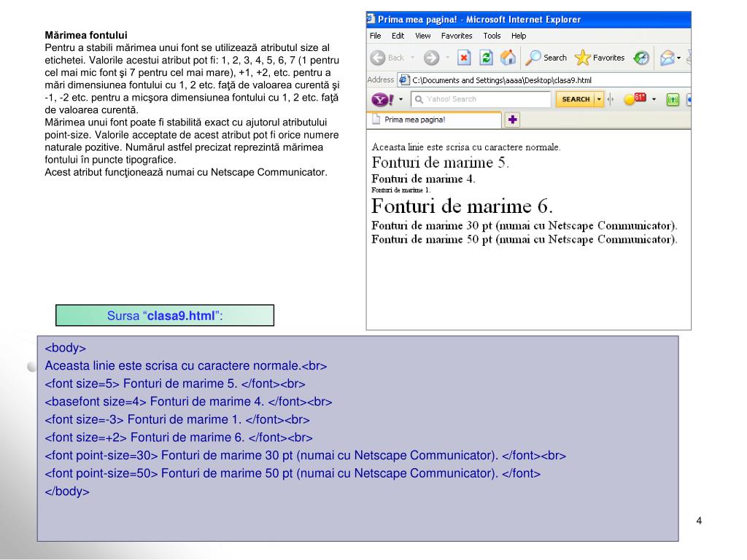This screenshot has height=560, width=747.
Task: Click the Yahoo! Search input field
Action: coord(481,99)
